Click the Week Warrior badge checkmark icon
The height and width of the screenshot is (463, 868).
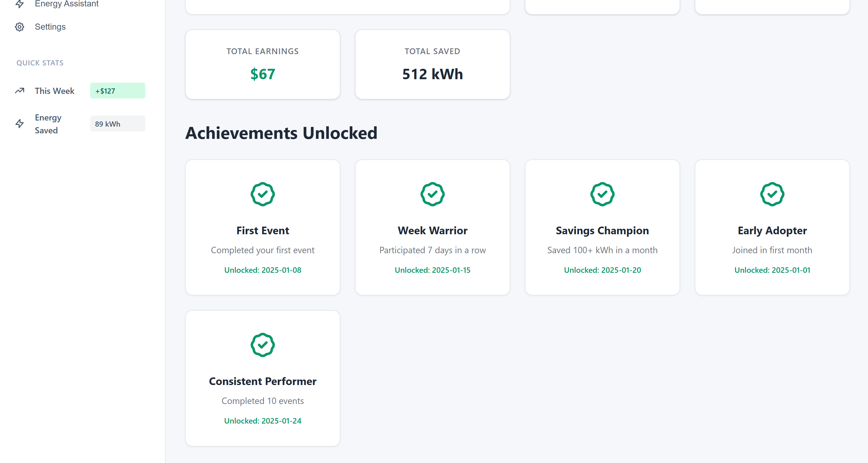tap(432, 194)
